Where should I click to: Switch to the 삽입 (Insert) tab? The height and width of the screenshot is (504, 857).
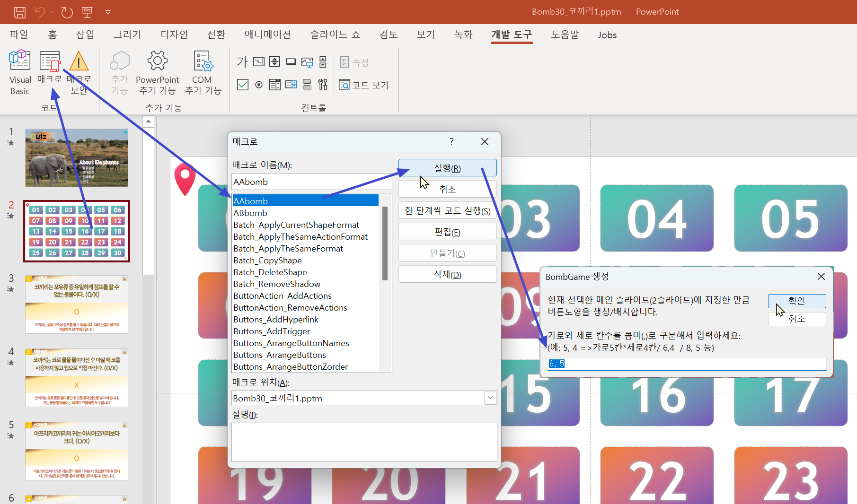tap(85, 35)
